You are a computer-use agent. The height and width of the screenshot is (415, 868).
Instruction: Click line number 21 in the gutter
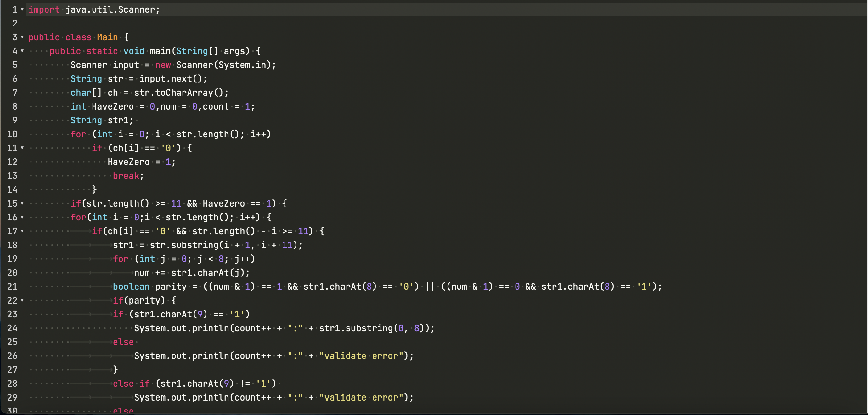pyautogui.click(x=12, y=287)
